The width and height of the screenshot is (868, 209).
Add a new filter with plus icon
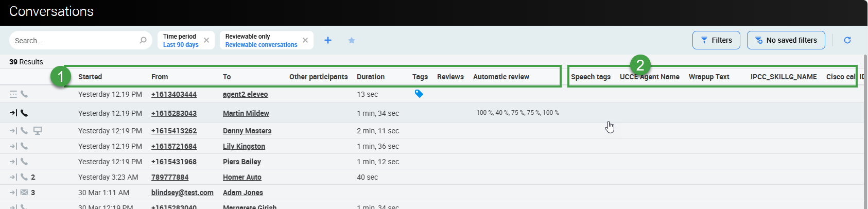328,40
